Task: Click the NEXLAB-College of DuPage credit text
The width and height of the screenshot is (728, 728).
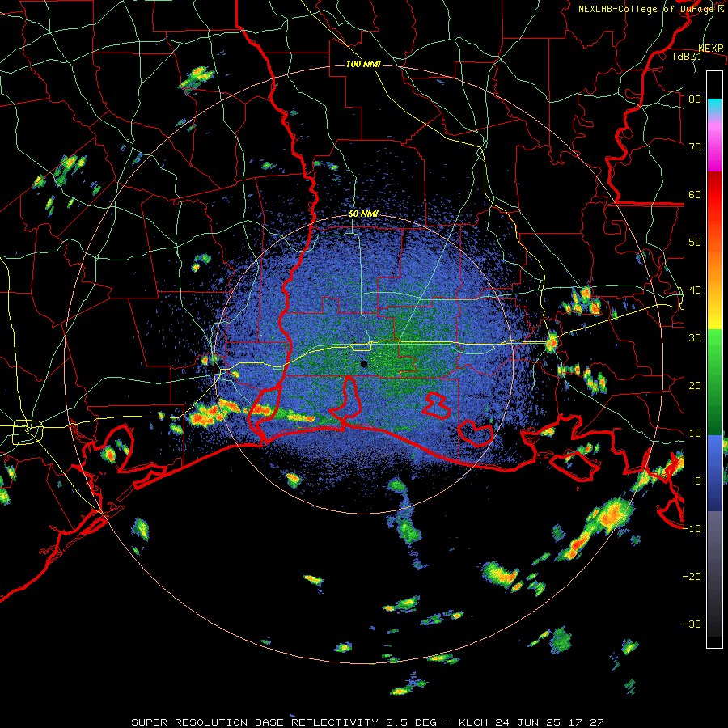Action: [x=651, y=9]
